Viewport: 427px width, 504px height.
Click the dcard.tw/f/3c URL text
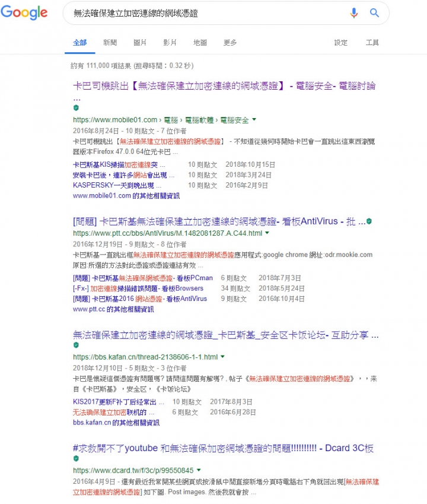click(133, 470)
